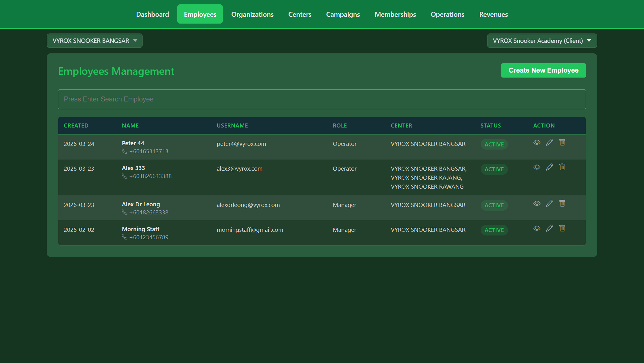Delete Alex 333 employee

[562, 167]
